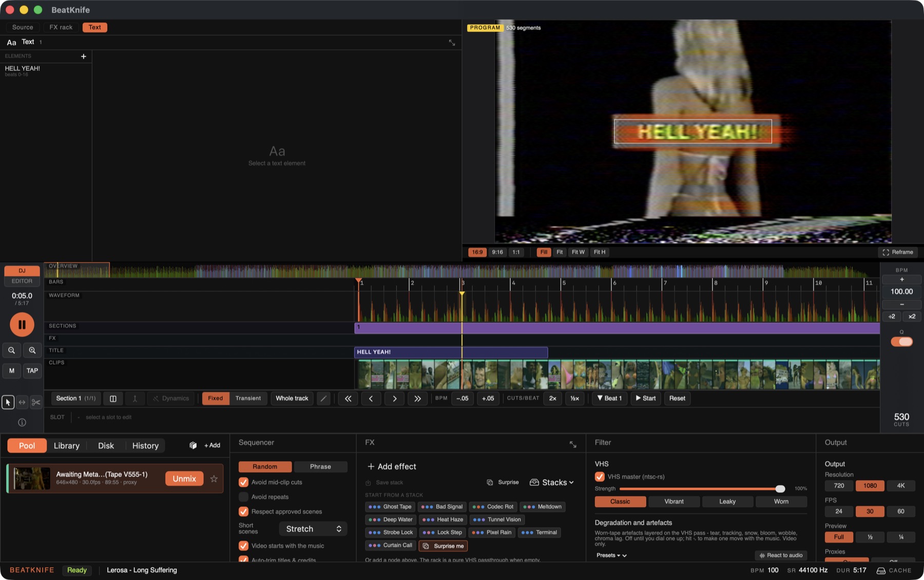Toggle Video starts with the music
Image resolution: width=924 pixels, height=580 pixels.
243,546
